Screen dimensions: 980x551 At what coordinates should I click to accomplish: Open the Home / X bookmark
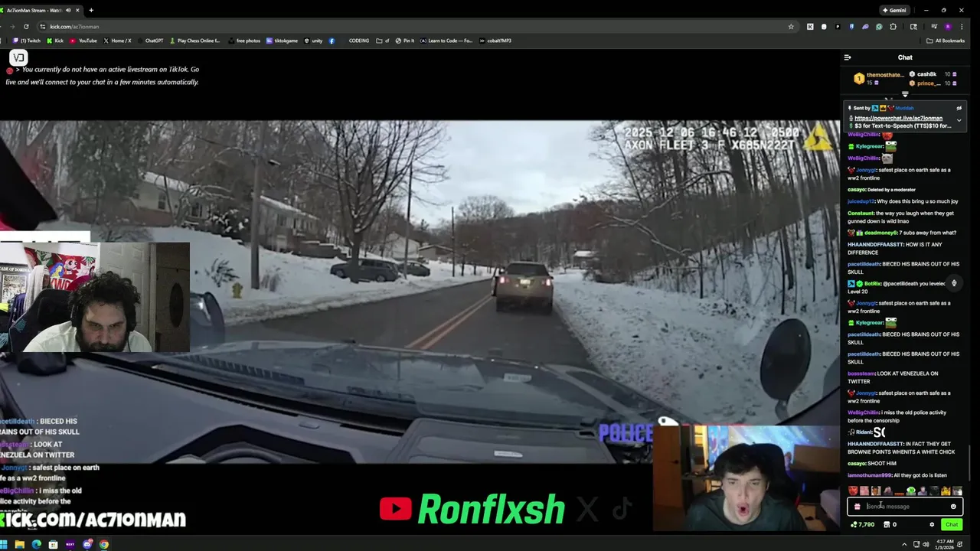(116, 41)
